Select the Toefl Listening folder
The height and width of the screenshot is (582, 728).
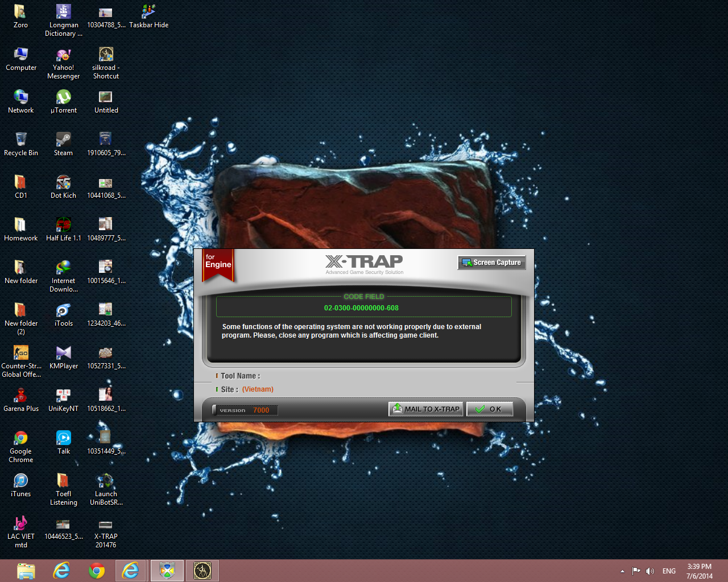(x=64, y=489)
